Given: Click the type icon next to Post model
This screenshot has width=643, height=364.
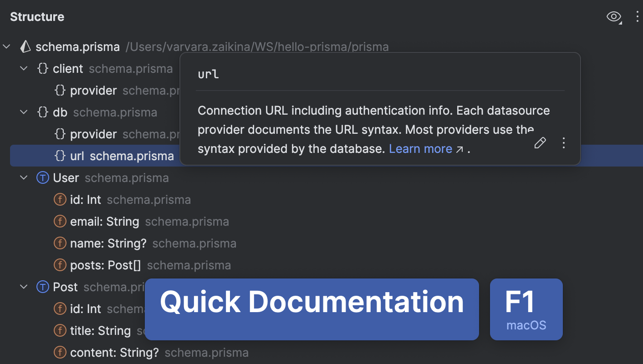Looking at the screenshot, I should [42, 287].
